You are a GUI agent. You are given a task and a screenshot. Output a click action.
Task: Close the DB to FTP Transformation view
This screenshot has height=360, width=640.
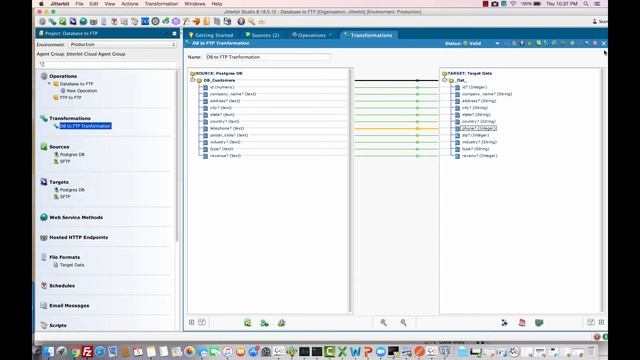click(x=604, y=43)
